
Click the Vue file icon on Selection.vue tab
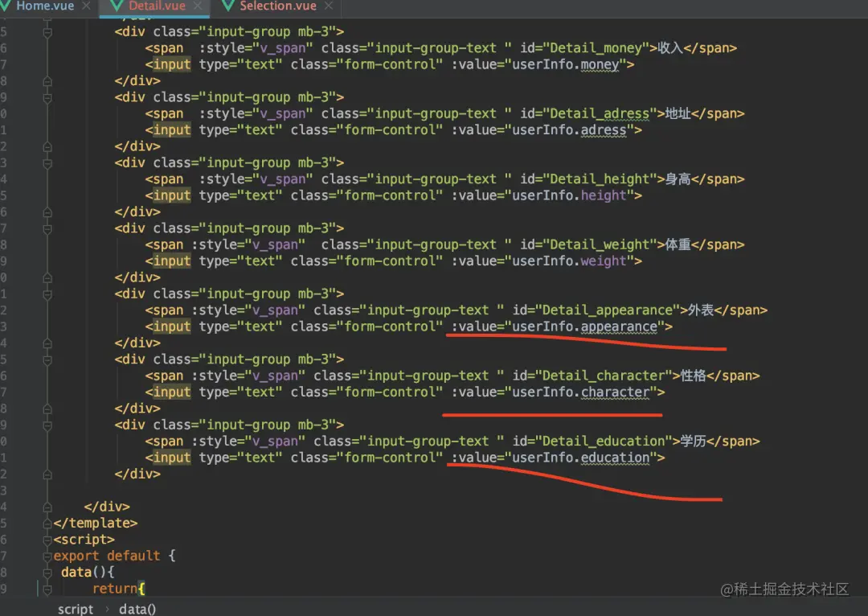pyautogui.click(x=227, y=6)
